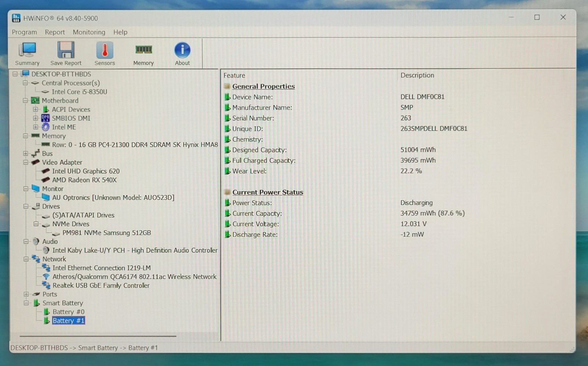588x366 pixels.
Task: Click the Smart Battery node icon
Action: 36,303
